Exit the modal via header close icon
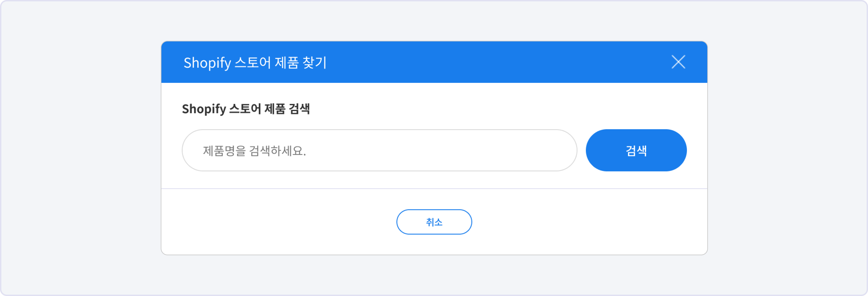This screenshot has width=868, height=296. pos(678,62)
